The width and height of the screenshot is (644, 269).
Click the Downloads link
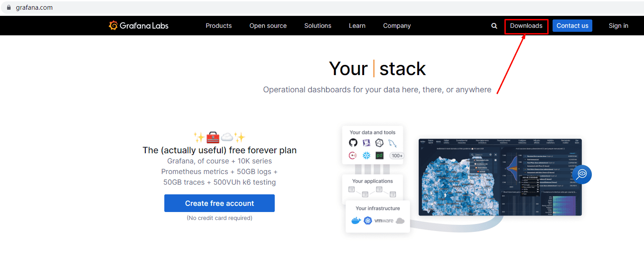(x=526, y=26)
